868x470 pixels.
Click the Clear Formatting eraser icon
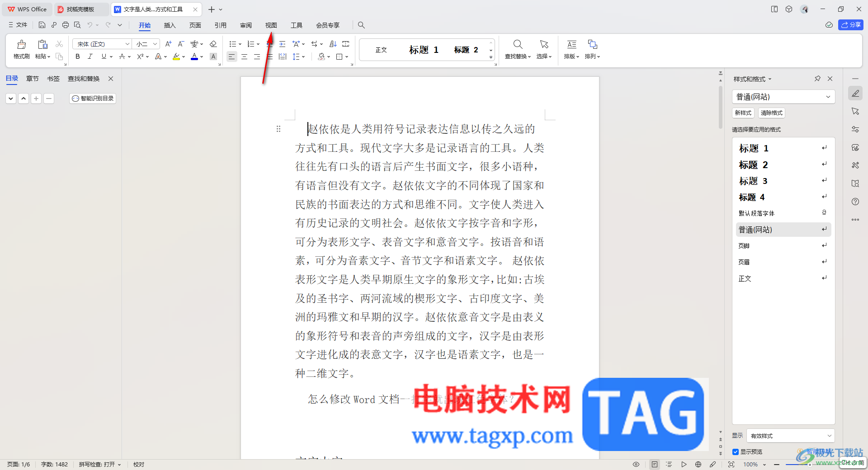click(x=213, y=44)
